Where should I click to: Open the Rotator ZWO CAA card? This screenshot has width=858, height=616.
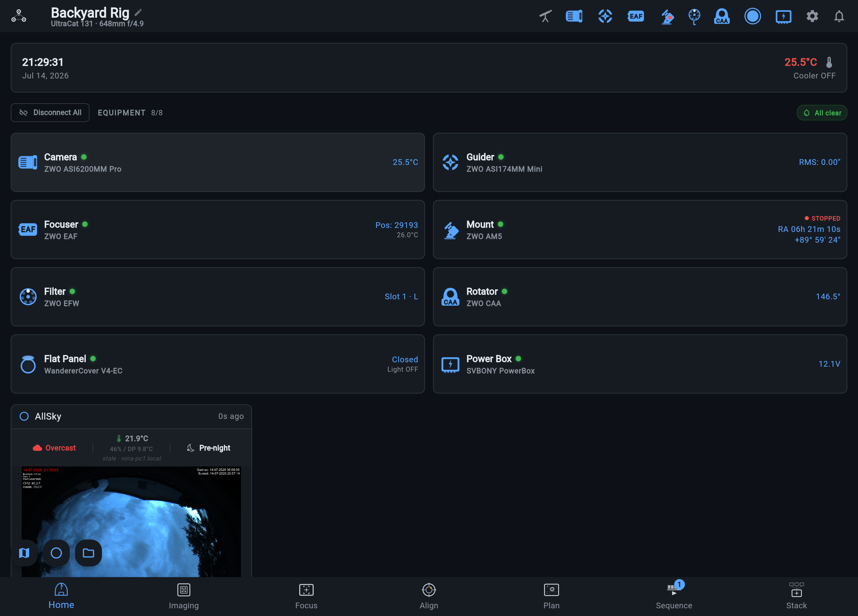pyautogui.click(x=640, y=297)
